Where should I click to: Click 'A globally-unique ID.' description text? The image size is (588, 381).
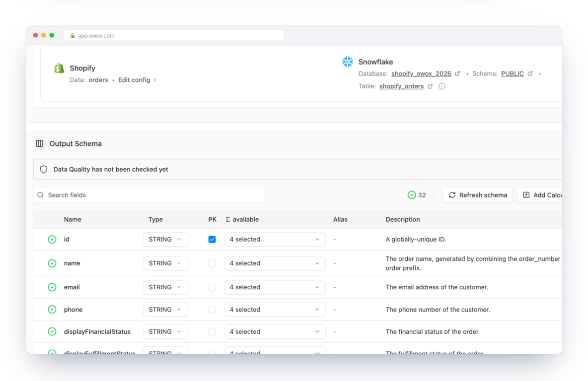click(x=416, y=240)
